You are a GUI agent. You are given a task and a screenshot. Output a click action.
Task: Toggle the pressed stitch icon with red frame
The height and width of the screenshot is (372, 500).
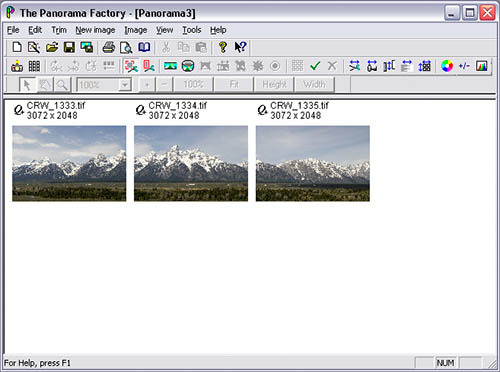point(131,66)
